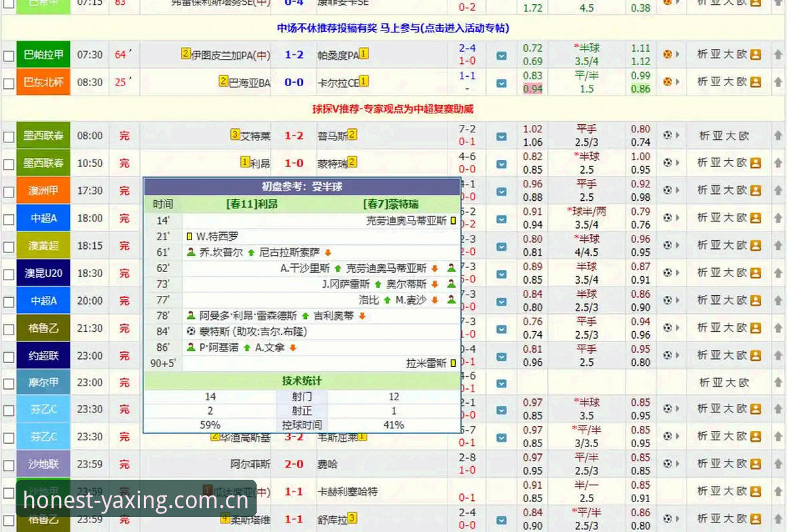Expand blue dropdown arrow in 墨西联春 08:00 row
The width and height of the screenshot is (787, 532).
point(501,136)
